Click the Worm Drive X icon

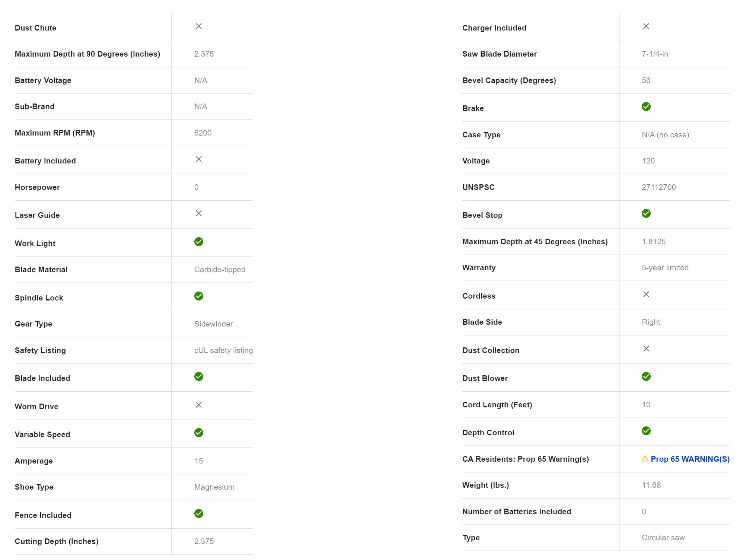coord(199,405)
